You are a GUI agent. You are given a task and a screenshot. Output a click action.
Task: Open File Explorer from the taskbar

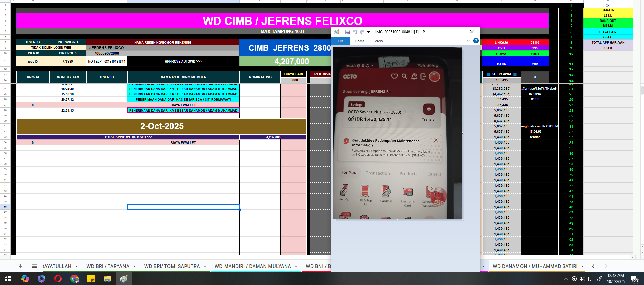point(107,279)
